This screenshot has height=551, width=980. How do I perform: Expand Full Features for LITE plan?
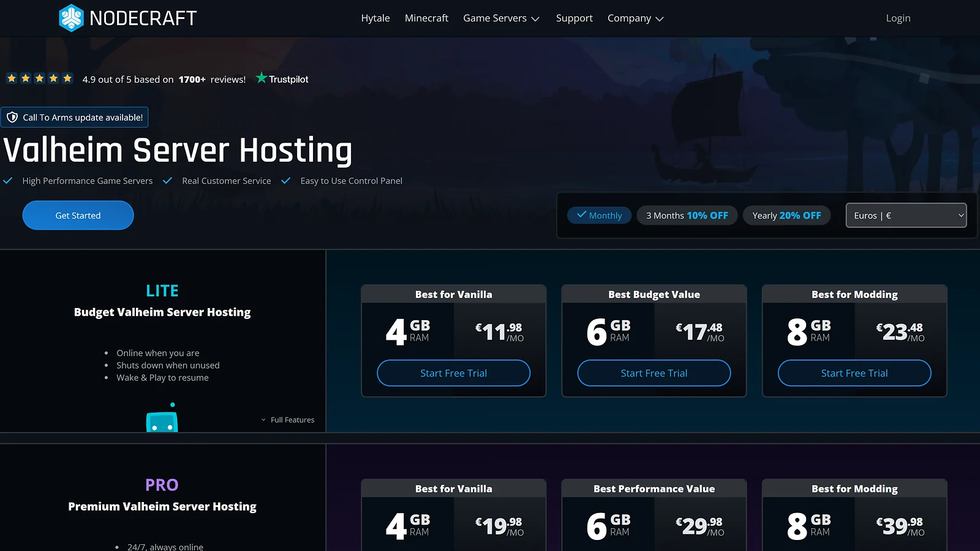(x=288, y=420)
